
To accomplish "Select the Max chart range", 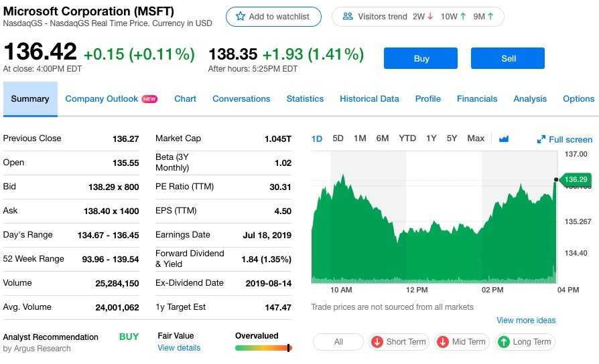I will (x=476, y=138).
